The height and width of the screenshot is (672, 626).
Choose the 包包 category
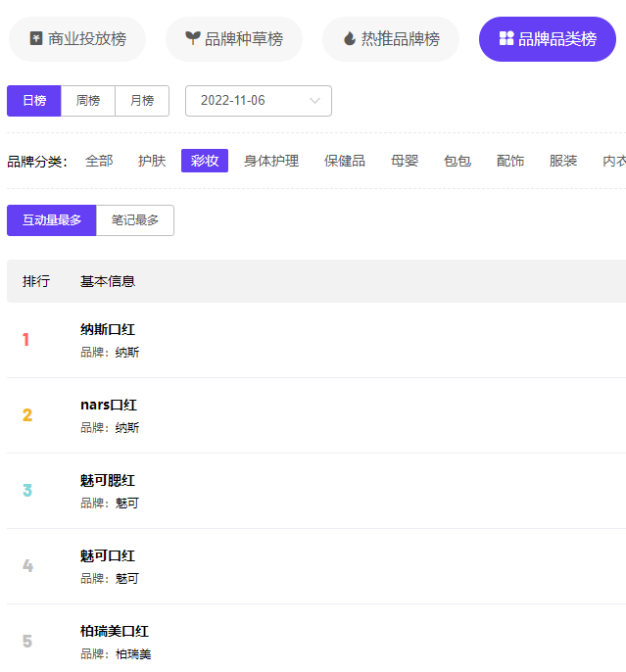(x=457, y=161)
